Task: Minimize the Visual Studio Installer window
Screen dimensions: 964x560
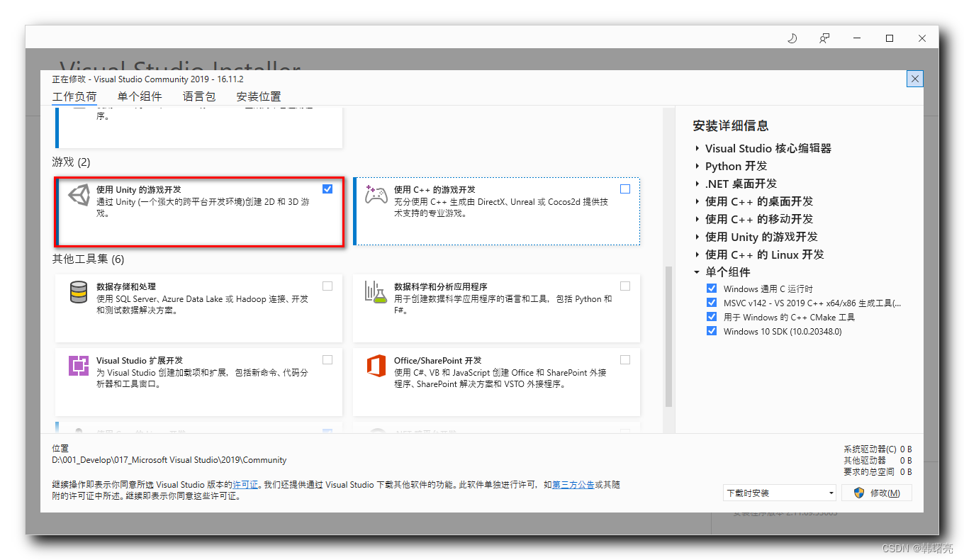Action: [x=857, y=38]
